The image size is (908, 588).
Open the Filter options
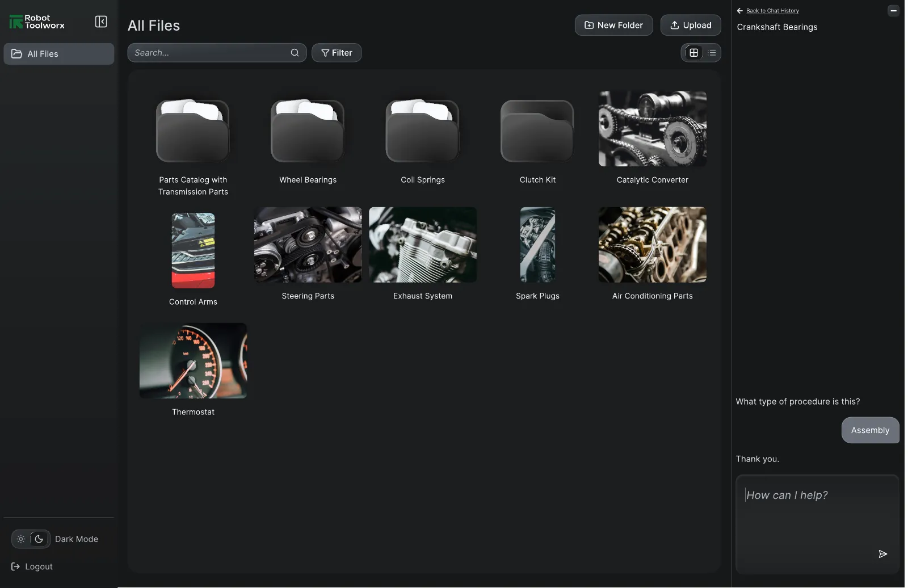[x=337, y=53]
